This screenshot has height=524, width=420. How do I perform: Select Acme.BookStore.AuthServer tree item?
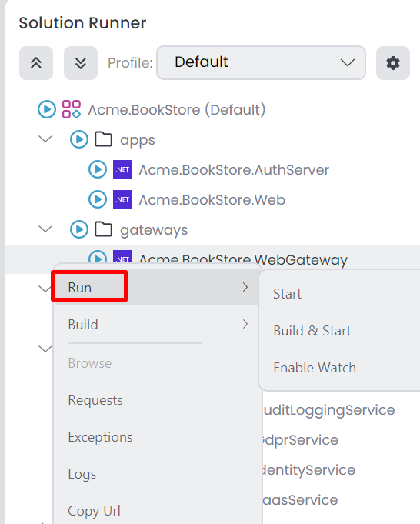(x=234, y=170)
